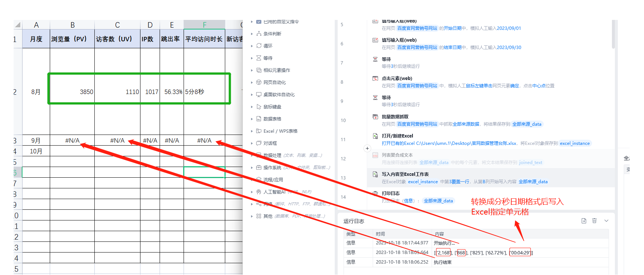Image resolution: width=644 pixels, height=275 pixels.
Task: Click the excel_instance variable link in step 11
Action: [575, 143]
